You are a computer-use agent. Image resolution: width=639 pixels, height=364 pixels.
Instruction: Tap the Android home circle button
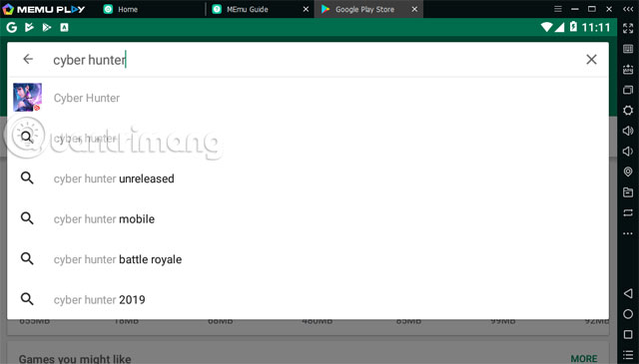[x=628, y=314]
